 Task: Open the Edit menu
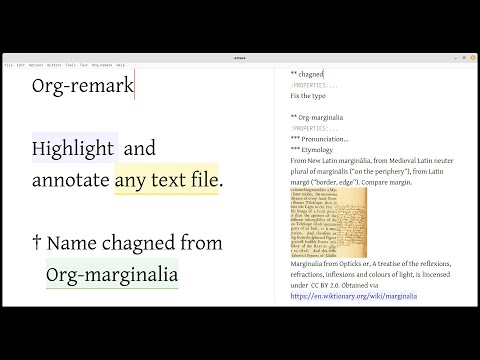[x=21, y=65]
